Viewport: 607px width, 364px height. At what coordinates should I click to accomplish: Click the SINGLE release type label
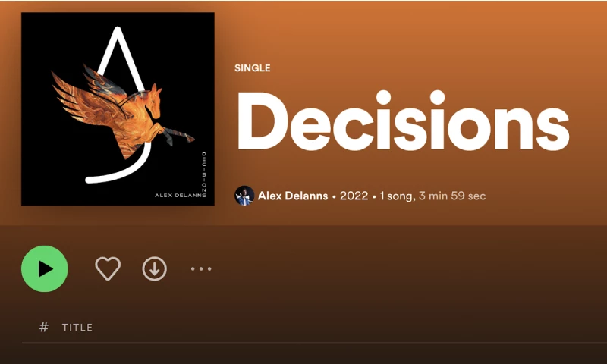[253, 68]
